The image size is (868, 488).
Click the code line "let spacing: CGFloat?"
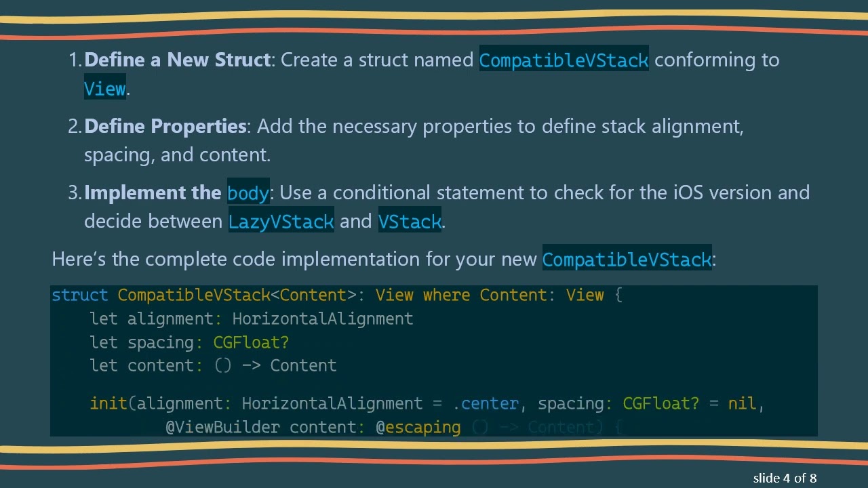[189, 342]
